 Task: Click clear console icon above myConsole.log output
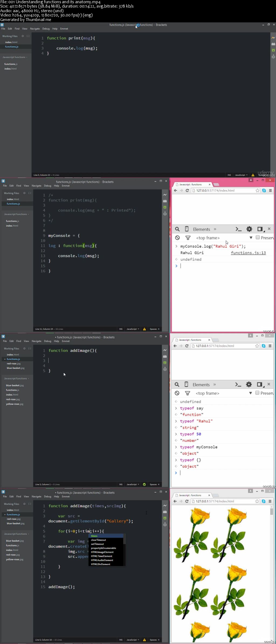[177, 238]
